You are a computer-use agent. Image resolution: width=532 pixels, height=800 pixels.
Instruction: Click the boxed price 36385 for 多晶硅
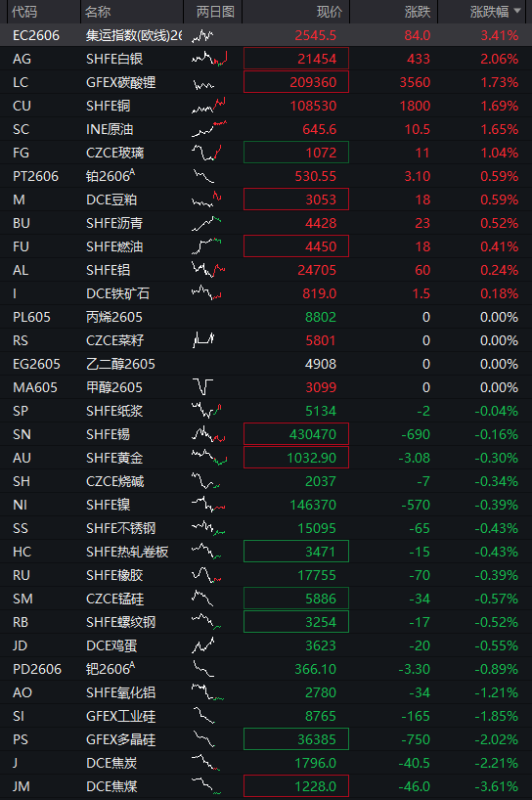(x=296, y=739)
